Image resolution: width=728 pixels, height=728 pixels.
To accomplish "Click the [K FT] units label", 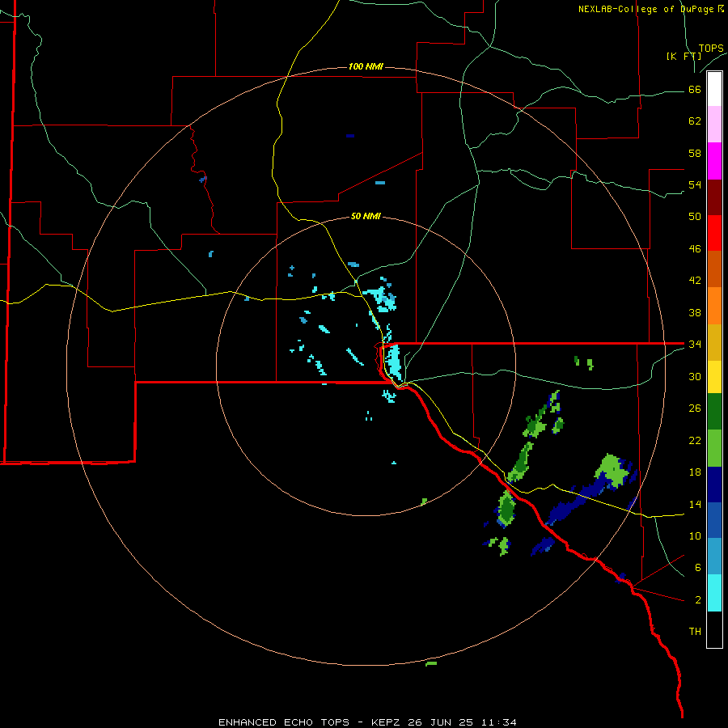I will tap(684, 56).
